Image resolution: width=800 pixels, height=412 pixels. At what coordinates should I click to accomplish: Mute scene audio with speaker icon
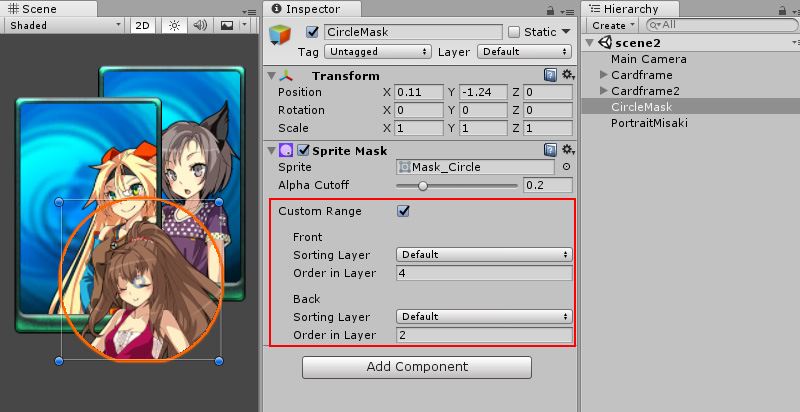[200, 25]
